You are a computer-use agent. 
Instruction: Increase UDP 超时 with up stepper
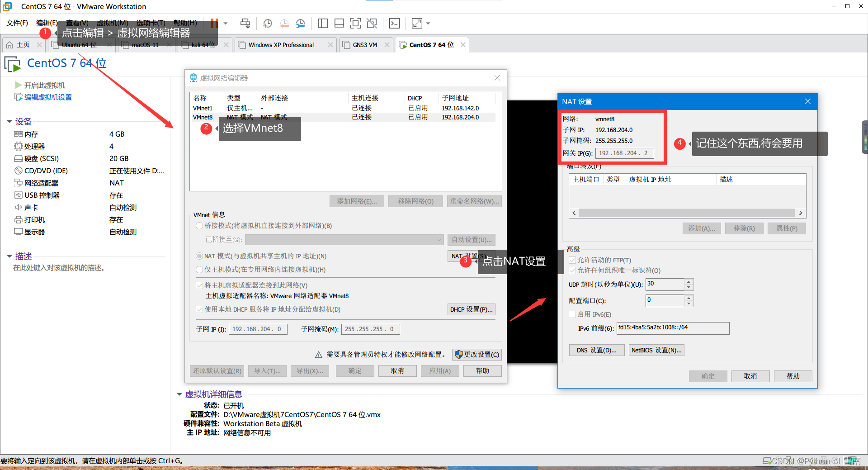pyautogui.click(x=689, y=281)
